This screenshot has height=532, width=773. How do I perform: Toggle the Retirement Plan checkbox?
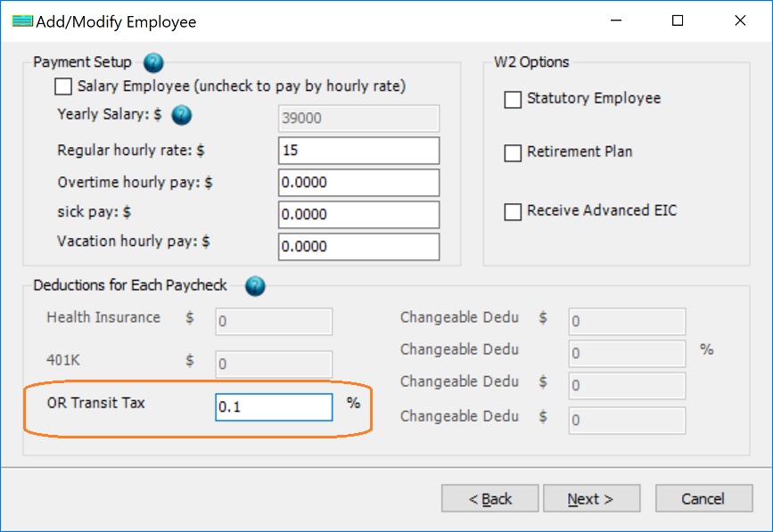(513, 153)
